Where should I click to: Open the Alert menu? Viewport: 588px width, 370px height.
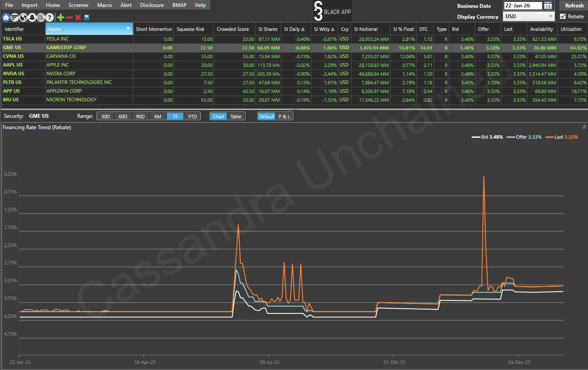pyautogui.click(x=126, y=5)
